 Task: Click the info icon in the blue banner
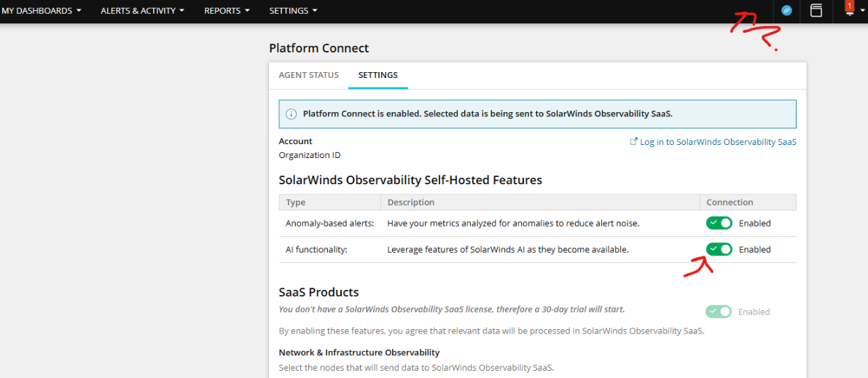point(291,114)
